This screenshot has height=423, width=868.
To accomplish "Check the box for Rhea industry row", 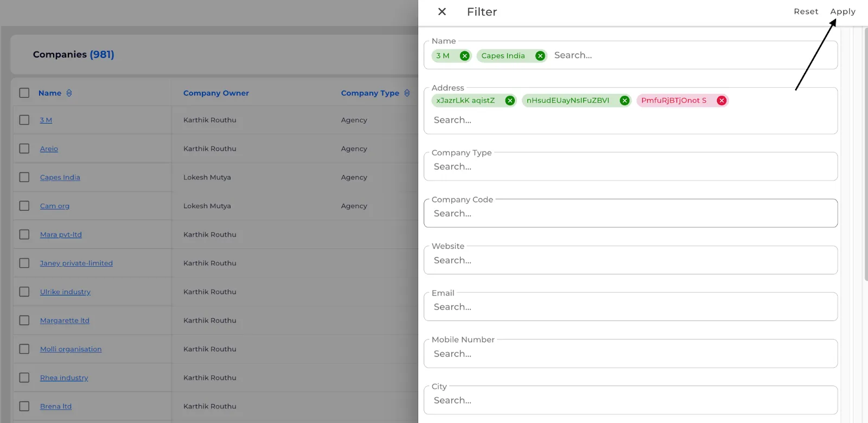I will pos(24,377).
